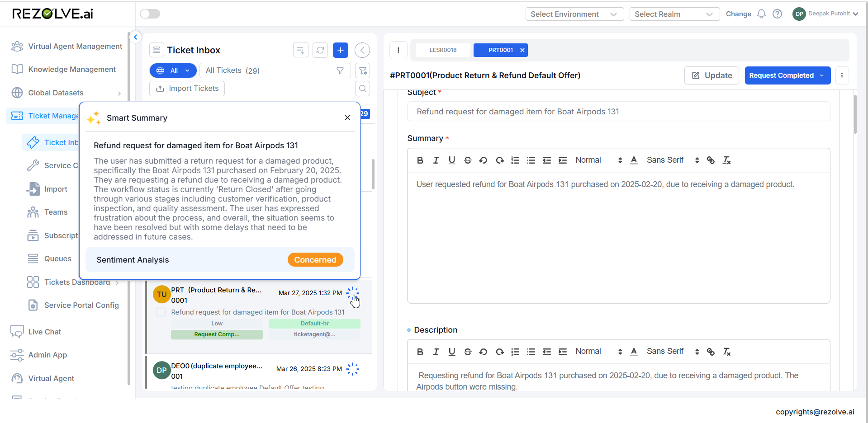This screenshot has width=868, height=423.
Task: Open Live Chat in sidebar
Action: (x=36, y=332)
